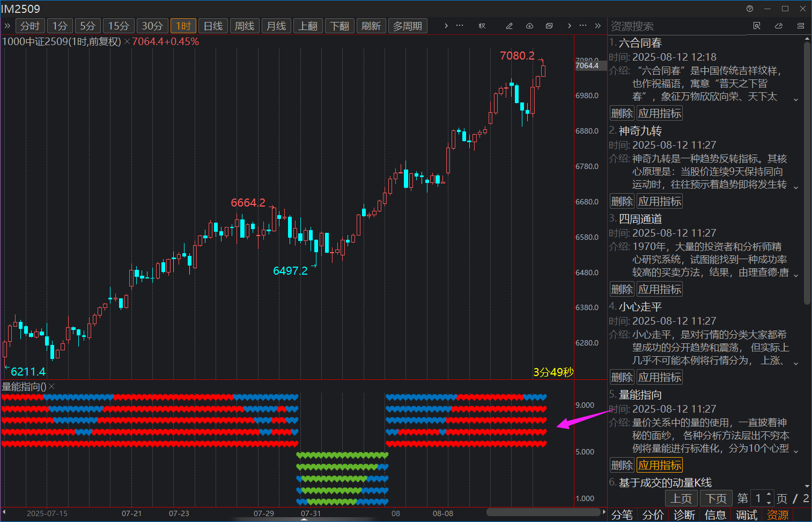Screen dimensions: 812x522
Task: Click the cloud download icon in chart toolbar
Action: [x=529, y=26]
